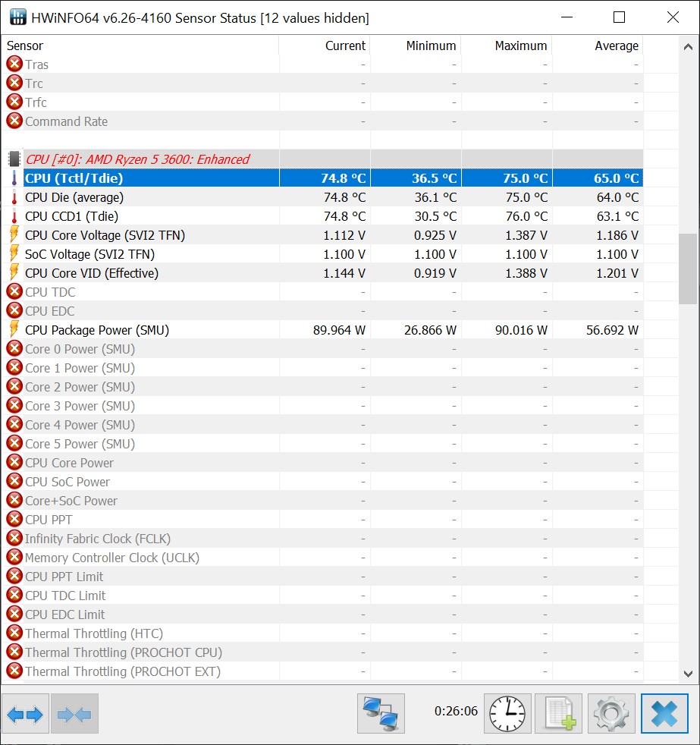The image size is (700, 745).
Task: Select the hidden Core 5 Power (SMU) row
Action: pos(322,444)
